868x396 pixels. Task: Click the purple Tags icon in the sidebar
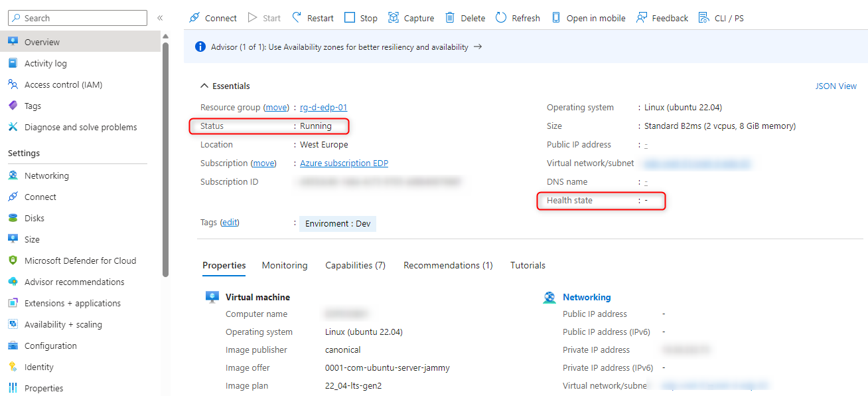pyautogui.click(x=13, y=106)
